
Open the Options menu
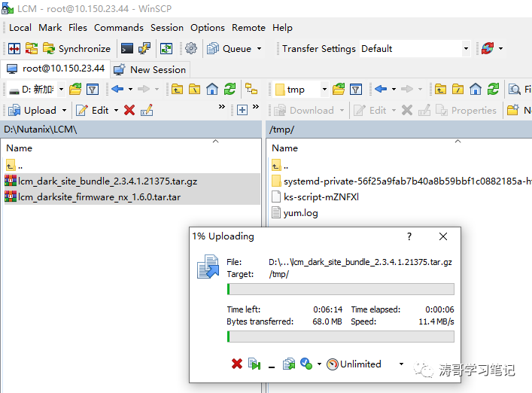207,28
